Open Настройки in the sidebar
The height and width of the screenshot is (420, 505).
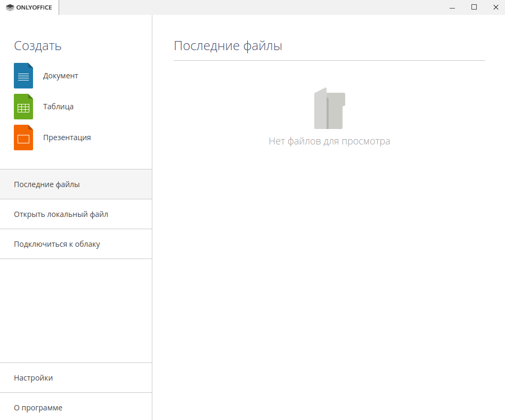[x=76, y=378]
